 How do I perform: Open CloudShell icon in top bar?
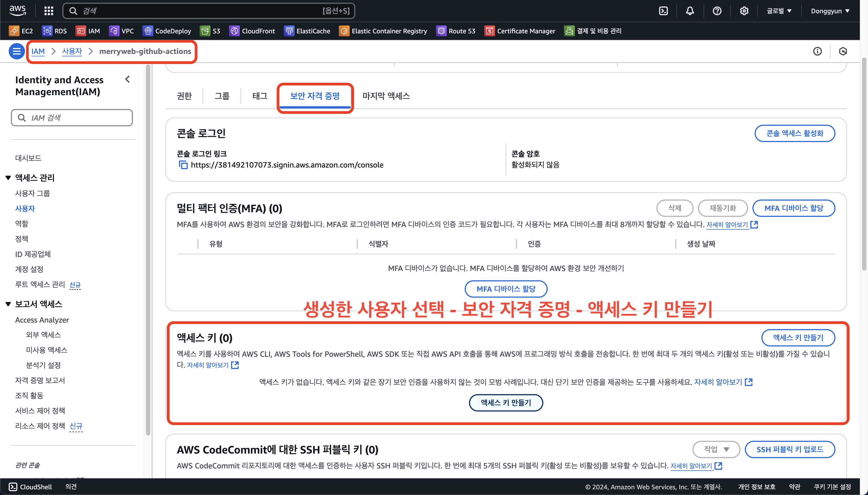tap(663, 11)
